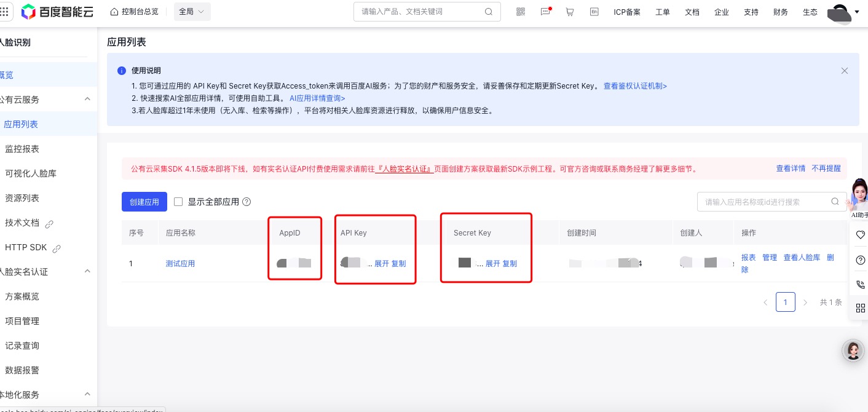868x412 pixels.
Task: Click the 创建应用 button
Action: [144, 202]
